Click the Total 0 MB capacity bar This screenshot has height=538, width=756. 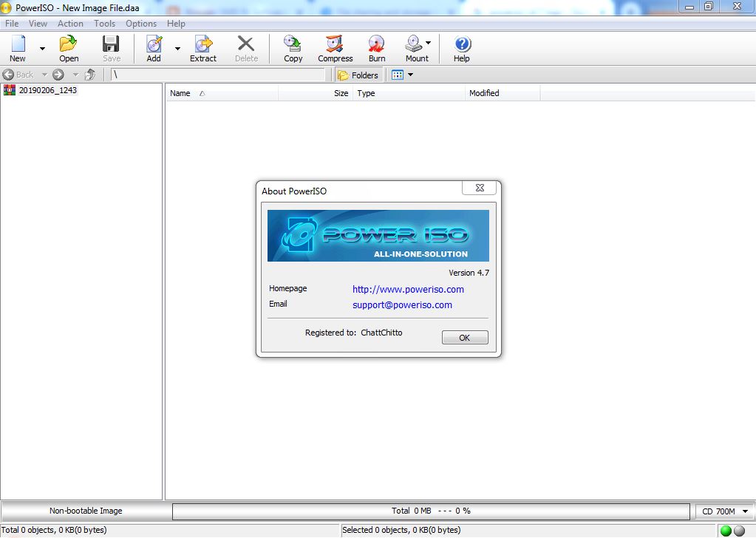(431, 511)
